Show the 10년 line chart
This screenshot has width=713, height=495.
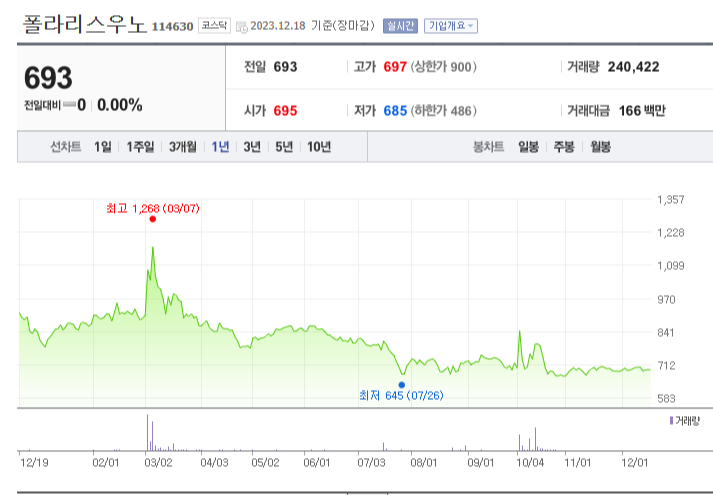(319, 147)
